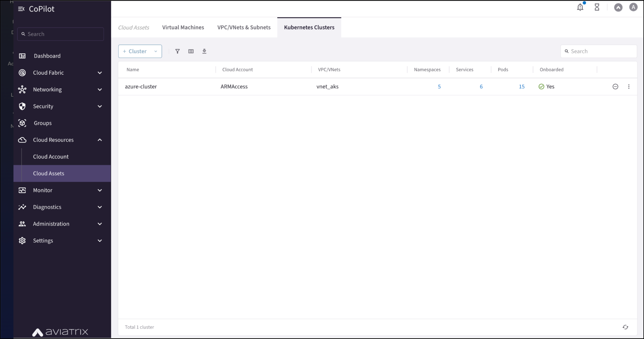Open notifications via the bell icon
This screenshot has height=339, width=644.
coord(580,7)
